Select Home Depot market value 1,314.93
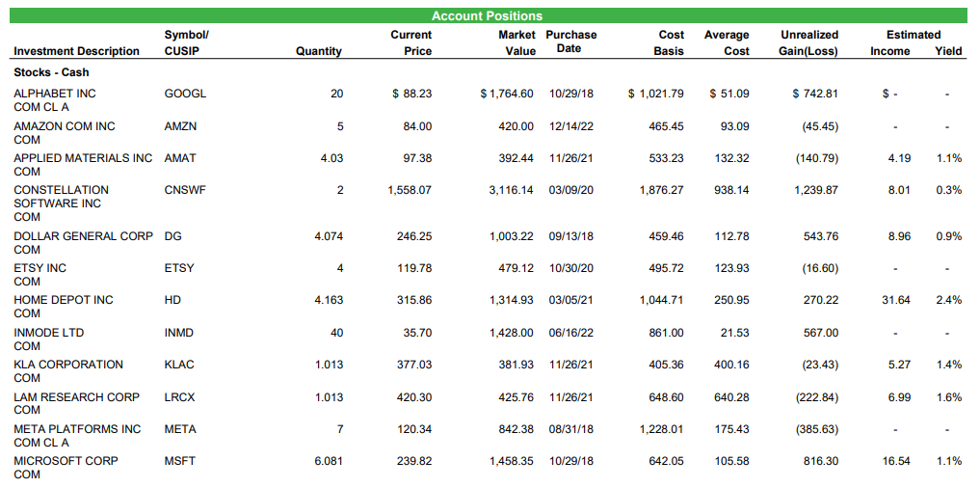 [512, 300]
